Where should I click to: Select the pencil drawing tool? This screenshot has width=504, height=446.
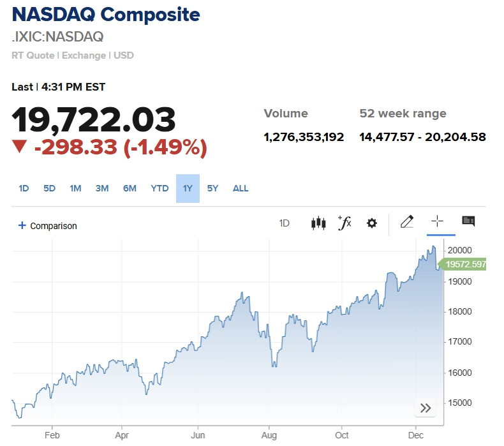[x=406, y=222]
